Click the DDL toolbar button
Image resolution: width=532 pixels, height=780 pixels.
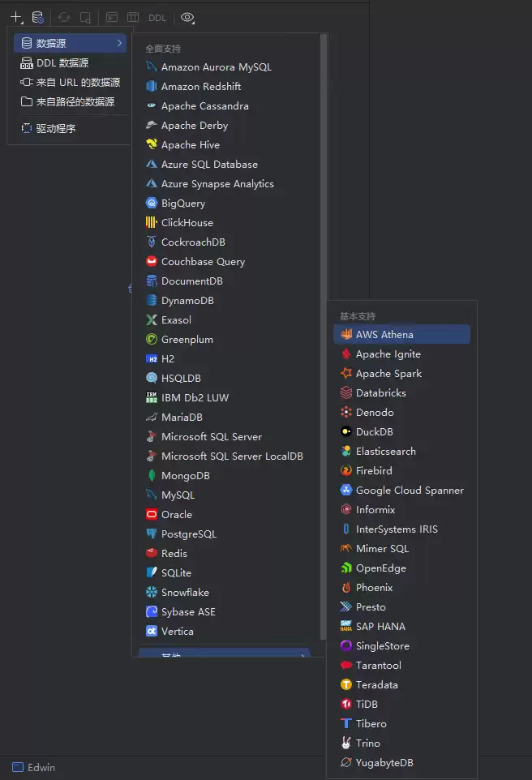(157, 17)
